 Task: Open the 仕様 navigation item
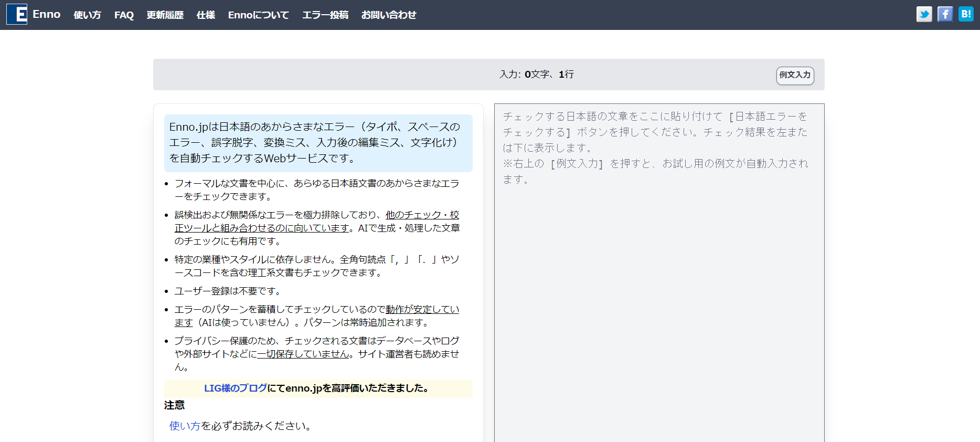(206, 15)
